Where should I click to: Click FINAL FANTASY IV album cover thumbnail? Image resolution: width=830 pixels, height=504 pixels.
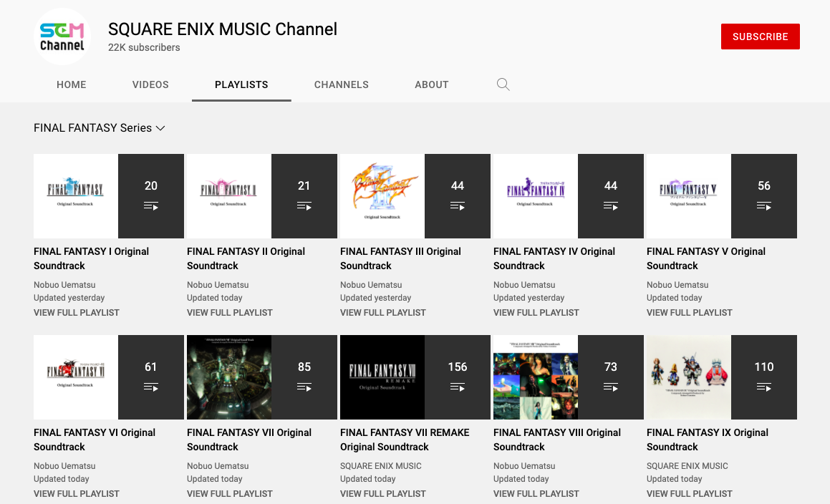[536, 196]
